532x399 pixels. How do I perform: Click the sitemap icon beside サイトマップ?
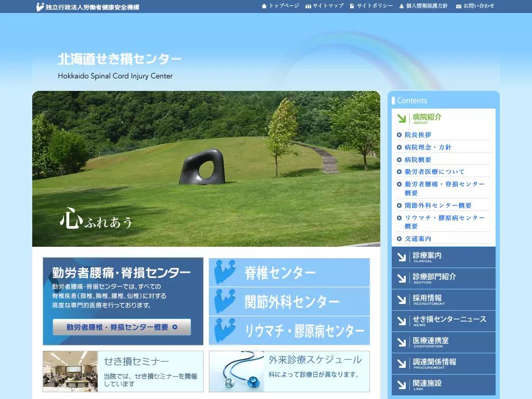point(308,6)
